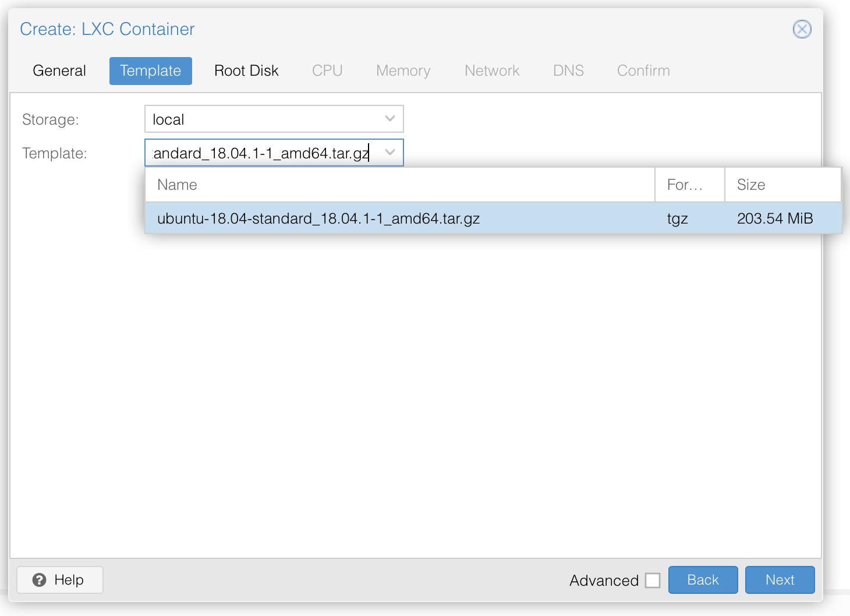Close the Create LXC Container dialog
Image resolution: width=850 pixels, height=616 pixels.
pos(802,29)
